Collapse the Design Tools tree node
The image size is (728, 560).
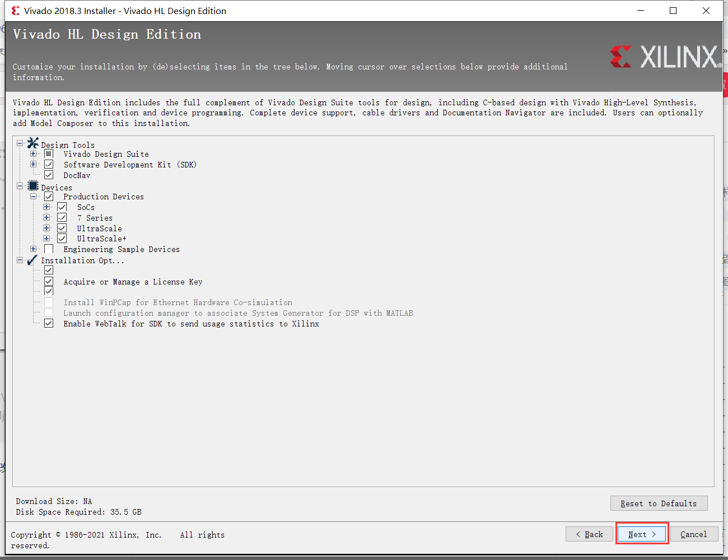click(x=20, y=143)
